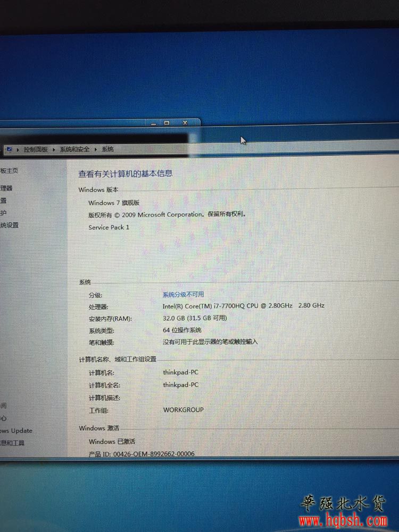Image resolution: width=399 pixels, height=532 pixels.
Task: Open advanced system settings link ending 统设置
Action: (9, 225)
